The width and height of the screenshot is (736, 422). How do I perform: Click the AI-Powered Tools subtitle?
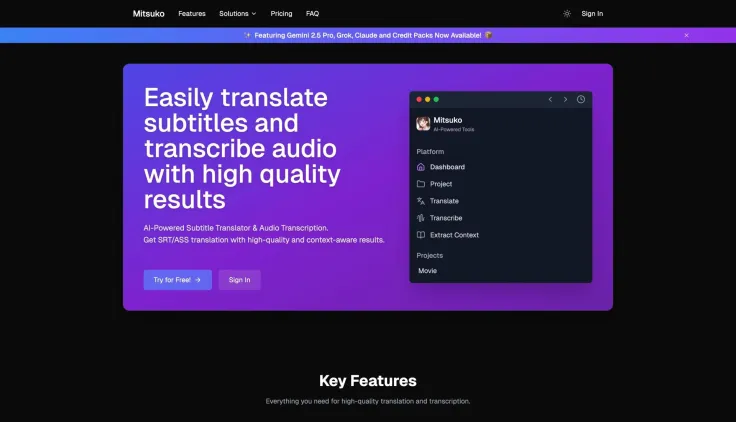pos(453,130)
